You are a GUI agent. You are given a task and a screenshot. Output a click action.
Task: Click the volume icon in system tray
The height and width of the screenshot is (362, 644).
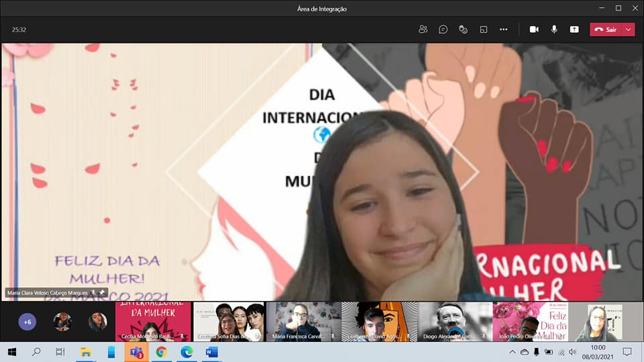pyautogui.click(x=572, y=352)
